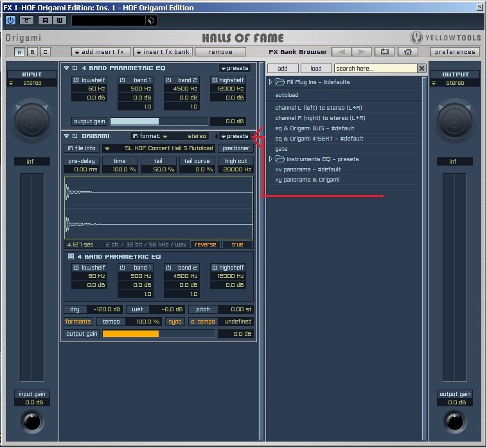
Task: Go to FX Bank Browser home
Action: [x=407, y=52]
